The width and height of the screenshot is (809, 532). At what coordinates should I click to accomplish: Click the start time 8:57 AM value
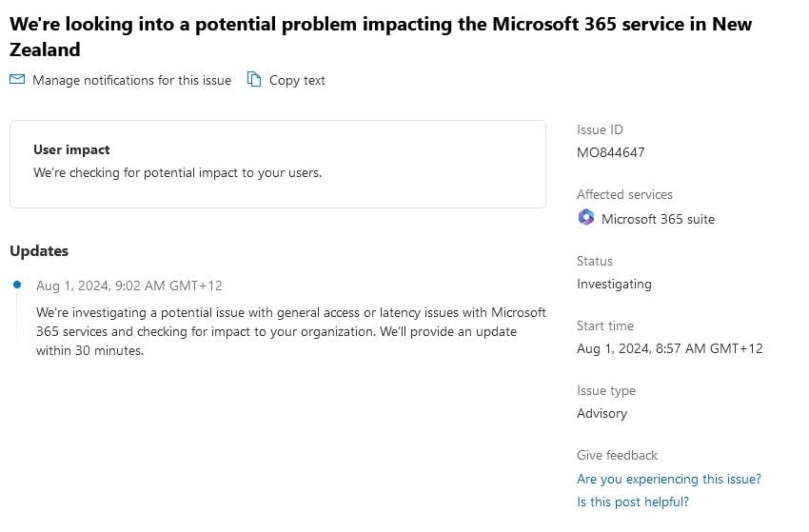point(669,348)
